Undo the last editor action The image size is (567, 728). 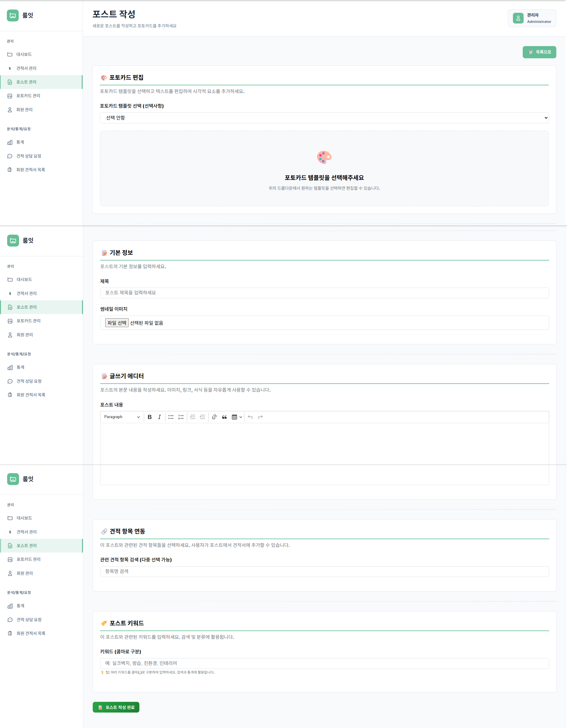pyautogui.click(x=250, y=417)
